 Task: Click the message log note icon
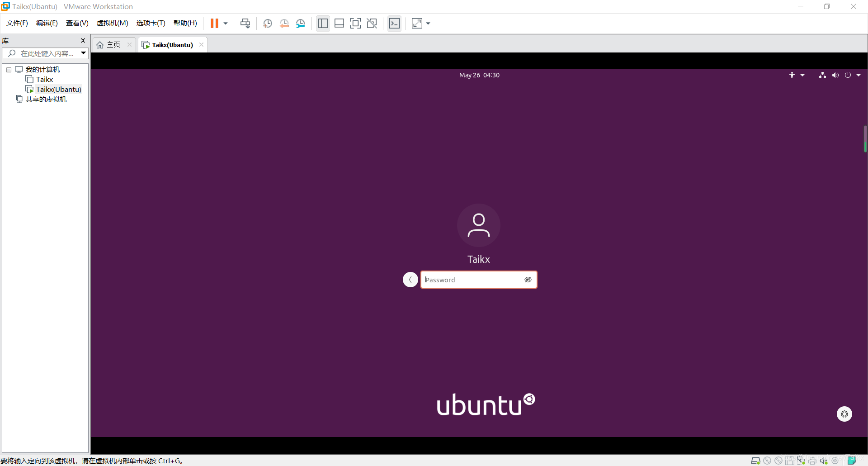[852, 461]
